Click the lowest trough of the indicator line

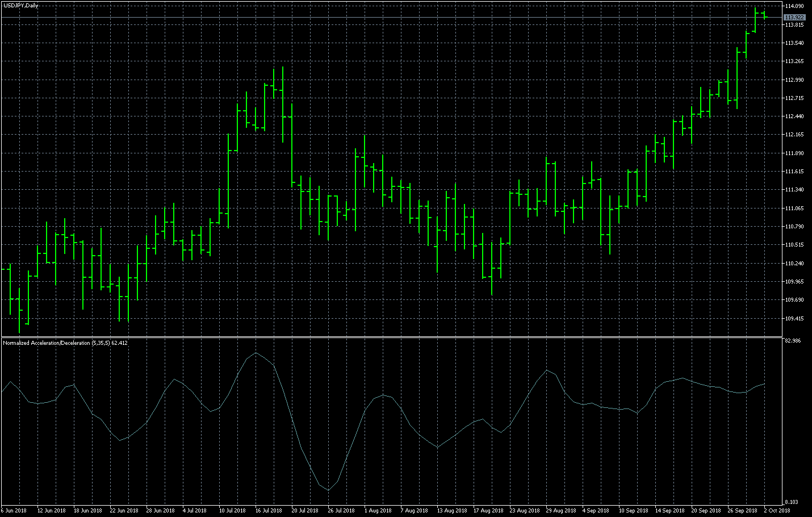328,490
